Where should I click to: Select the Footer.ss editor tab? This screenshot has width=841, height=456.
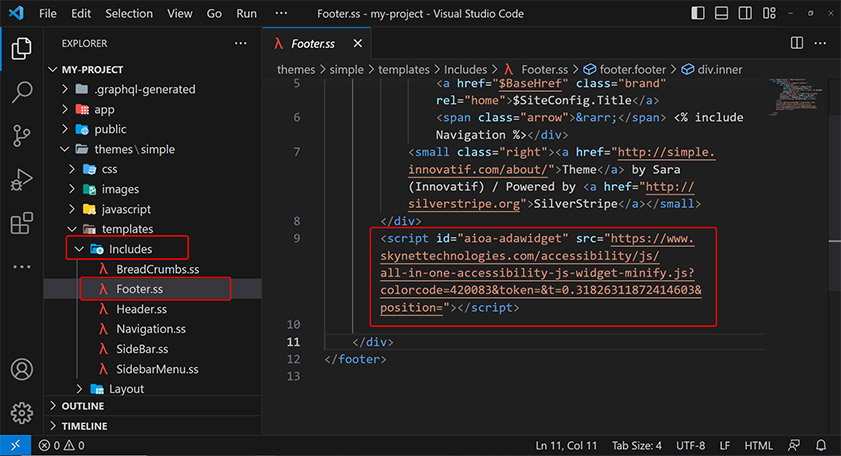click(x=316, y=43)
